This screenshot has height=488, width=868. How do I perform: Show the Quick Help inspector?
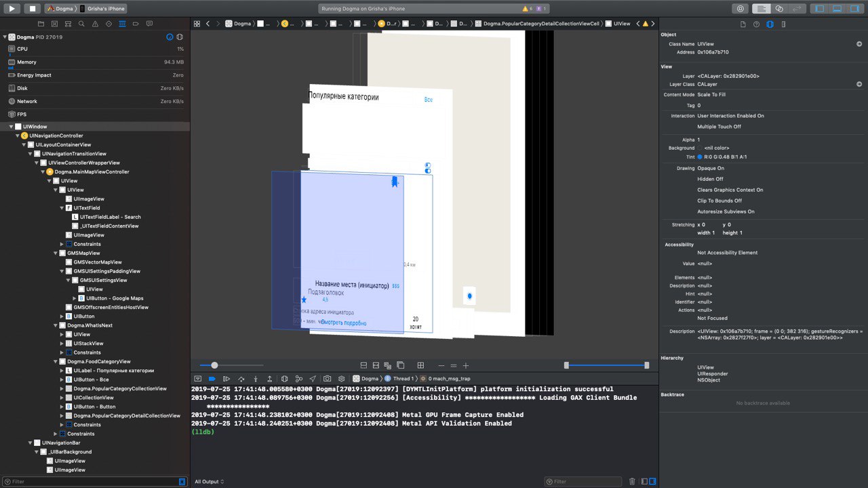756,24
